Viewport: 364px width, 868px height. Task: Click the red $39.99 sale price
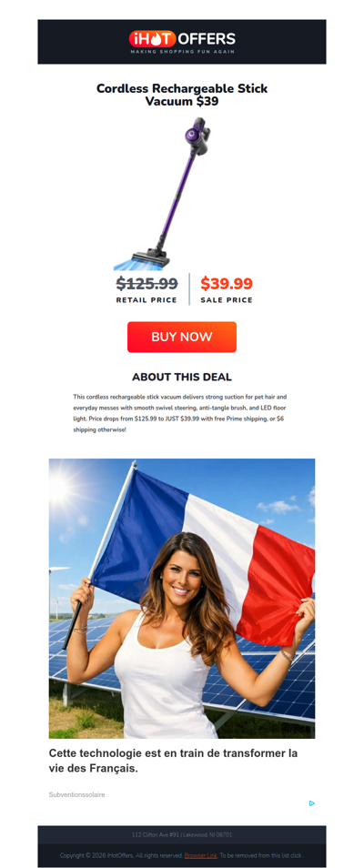[x=226, y=284]
